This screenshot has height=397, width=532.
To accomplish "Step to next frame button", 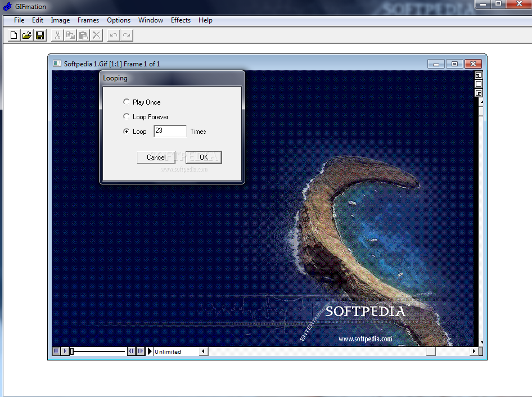I will pos(141,351).
